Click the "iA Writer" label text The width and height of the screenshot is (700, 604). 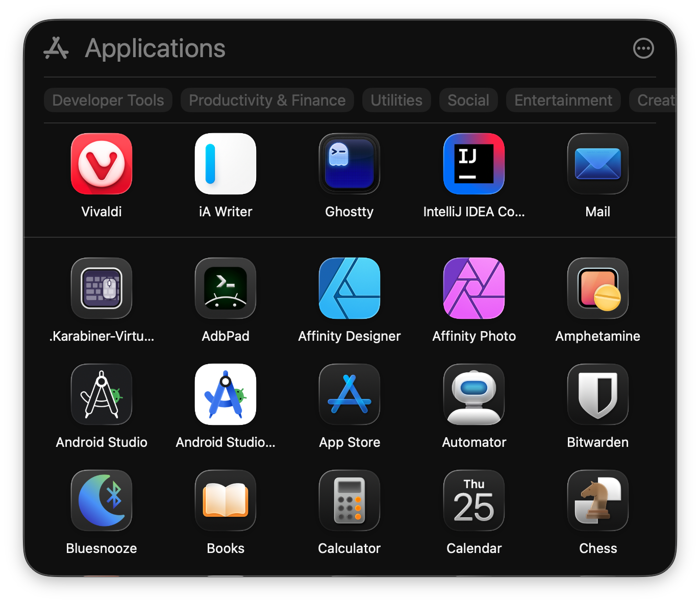(226, 212)
